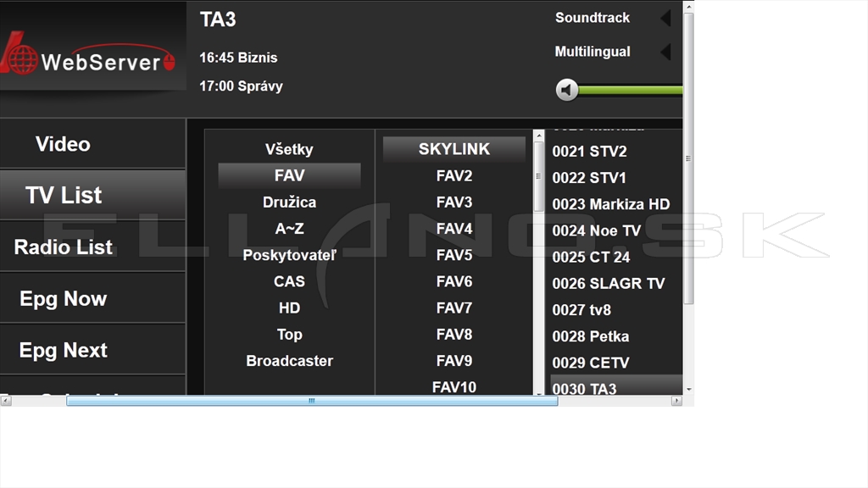The height and width of the screenshot is (488, 868).
Task: Select the CAS filter
Action: coord(289,281)
